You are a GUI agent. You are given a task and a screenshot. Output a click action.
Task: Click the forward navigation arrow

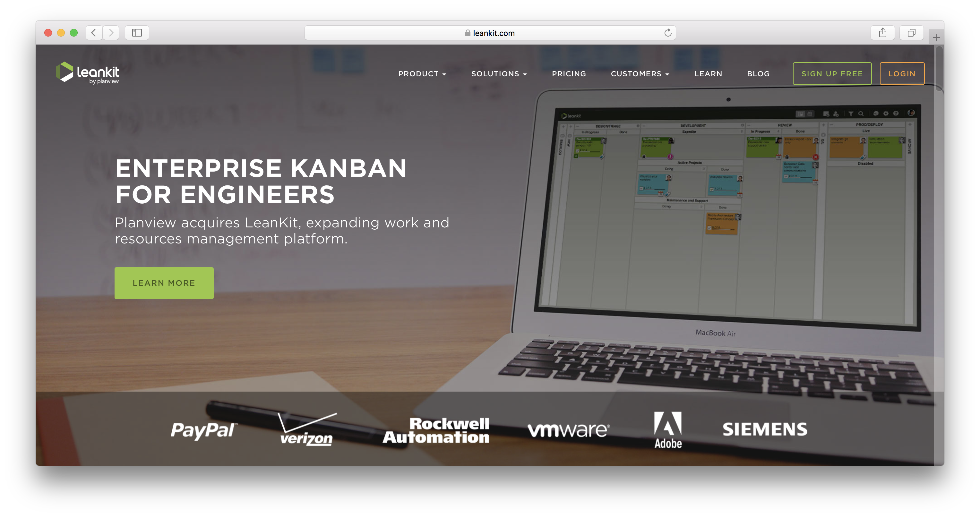[111, 32]
